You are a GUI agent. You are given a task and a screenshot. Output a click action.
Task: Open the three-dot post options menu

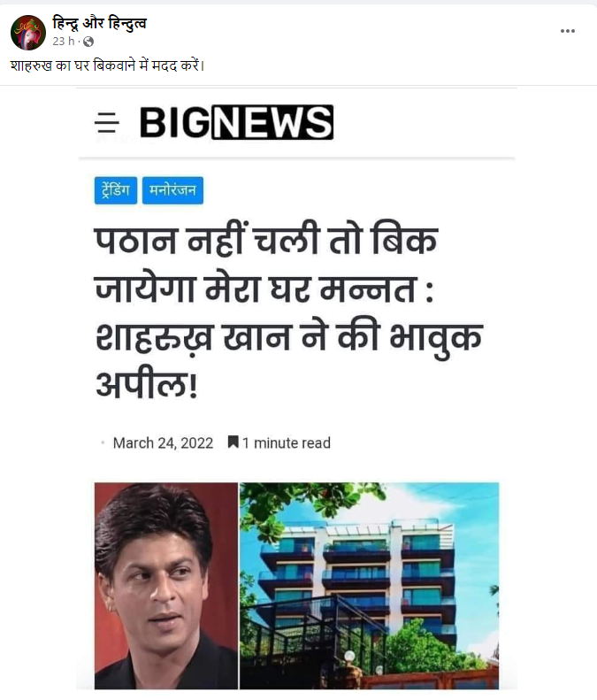click(x=567, y=31)
